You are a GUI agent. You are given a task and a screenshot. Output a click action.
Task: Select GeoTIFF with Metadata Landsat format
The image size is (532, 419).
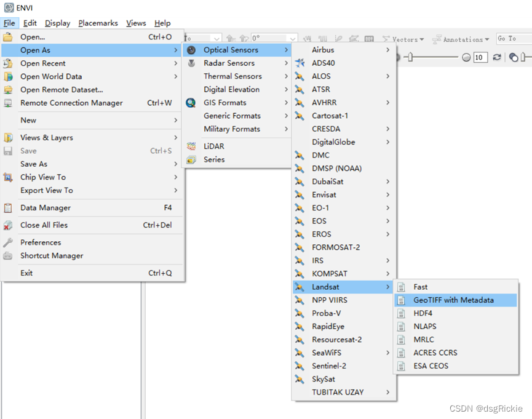point(455,300)
